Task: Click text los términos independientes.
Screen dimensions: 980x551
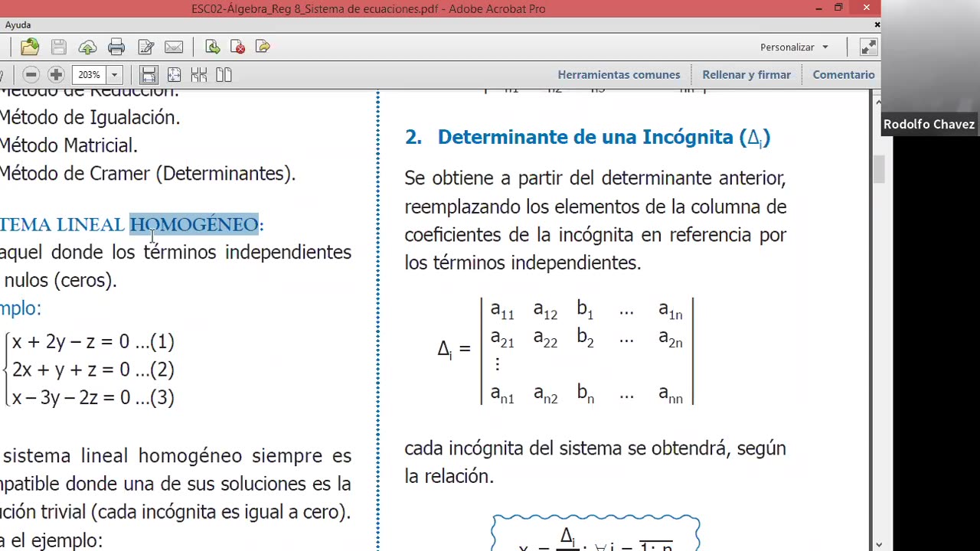Action: [523, 263]
